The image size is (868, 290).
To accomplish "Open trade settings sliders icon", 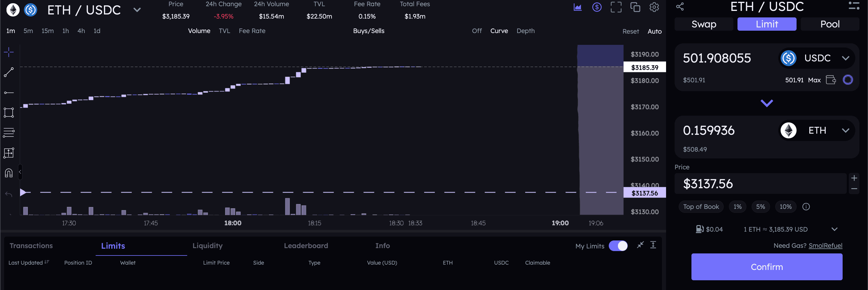I will click(854, 6).
